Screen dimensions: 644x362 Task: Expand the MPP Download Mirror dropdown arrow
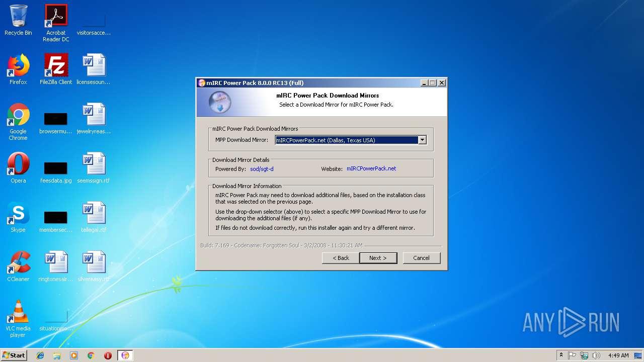(422, 140)
